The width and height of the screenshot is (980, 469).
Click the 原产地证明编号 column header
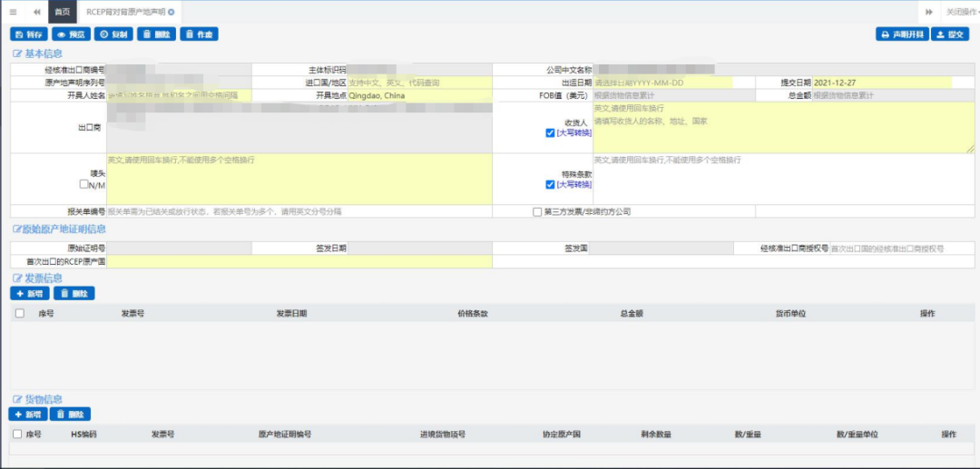click(285, 434)
